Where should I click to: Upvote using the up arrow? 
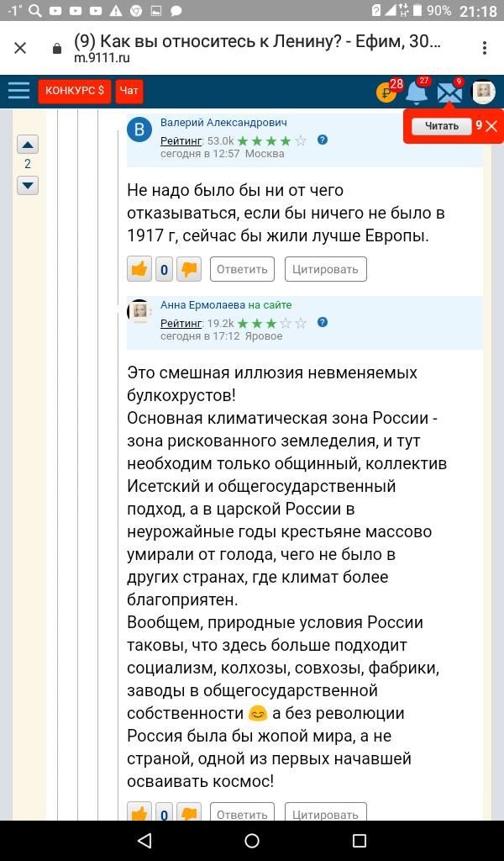click(28, 144)
